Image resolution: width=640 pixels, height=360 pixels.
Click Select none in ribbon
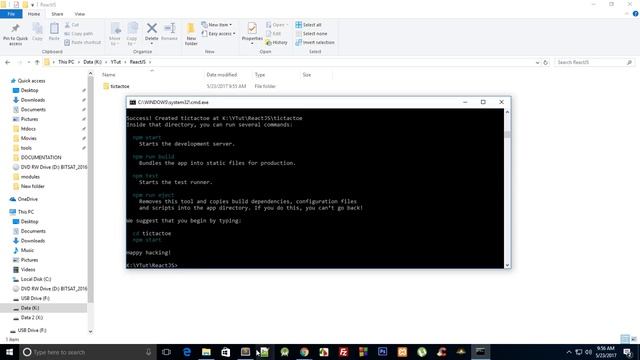(x=311, y=33)
